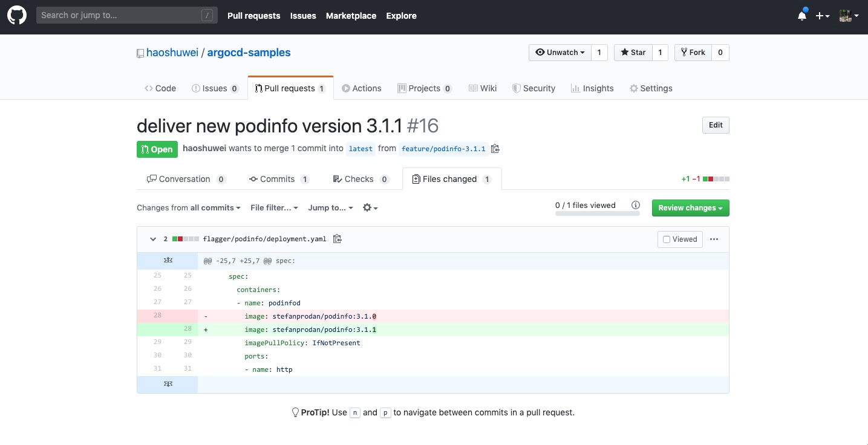Screen dimensions: 868x445
Task: Edit the pull request title
Action: click(716, 125)
